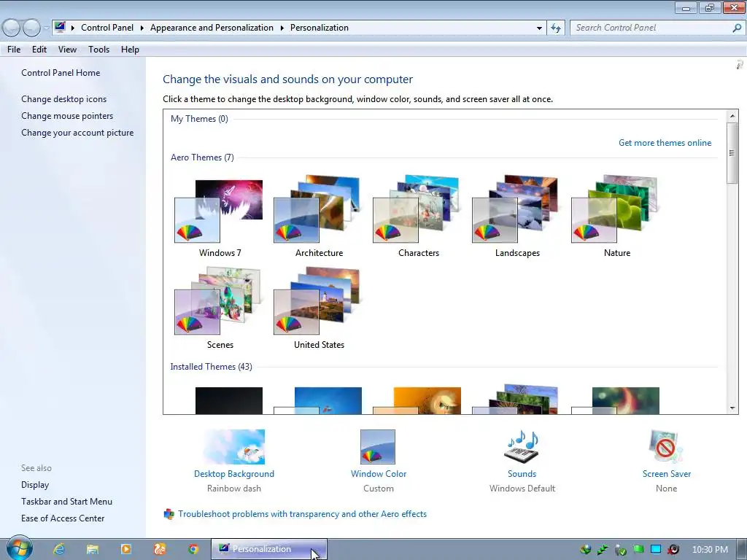Go to Control Panel Home
The width and height of the screenshot is (747, 560).
tap(61, 73)
